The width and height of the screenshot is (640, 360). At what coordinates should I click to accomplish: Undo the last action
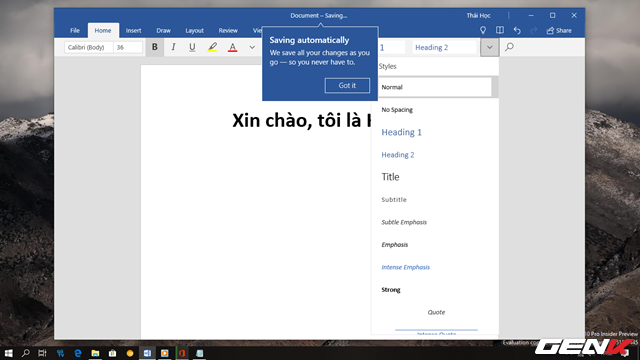pos(517,30)
